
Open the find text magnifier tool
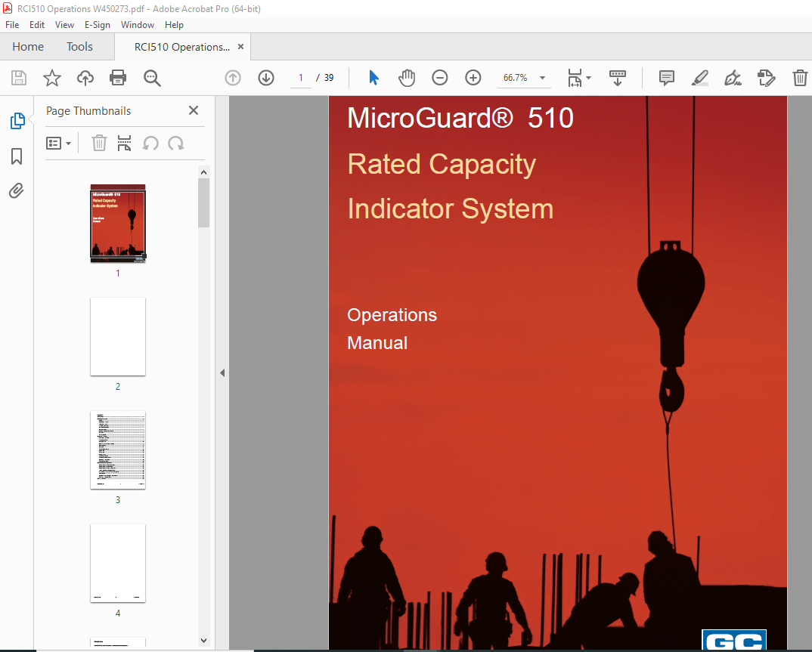(x=152, y=78)
